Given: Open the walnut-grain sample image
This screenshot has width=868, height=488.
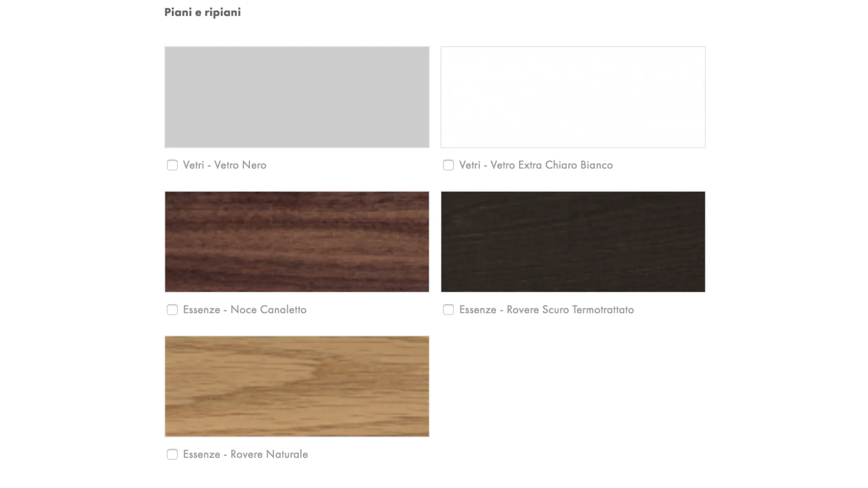Looking at the screenshot, I should pyautogui.click(x=297, y=242).
